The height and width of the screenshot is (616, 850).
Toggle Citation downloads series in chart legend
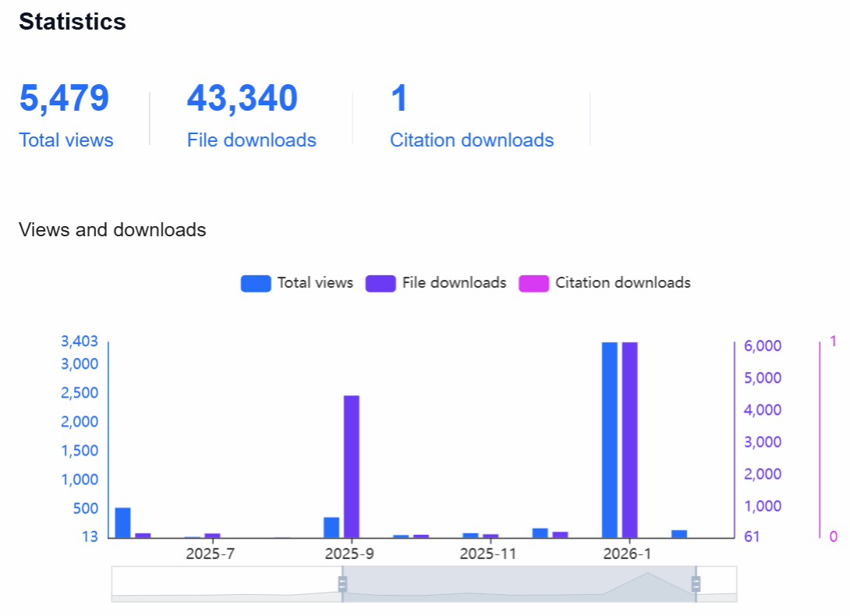tap(604, 283)
